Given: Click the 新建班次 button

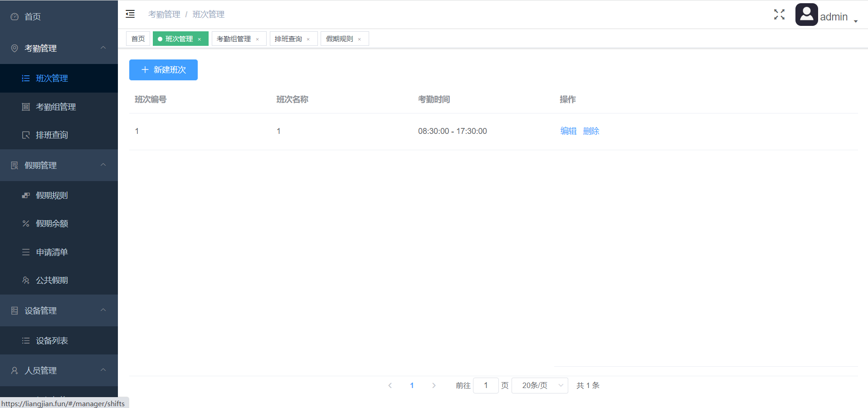Looking at the screenshot, I should click(x=163, y=70).
